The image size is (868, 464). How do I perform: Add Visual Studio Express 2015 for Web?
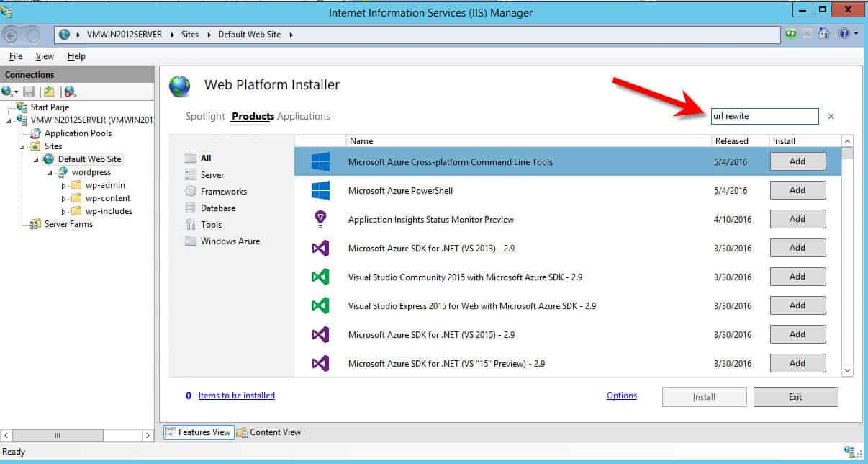point(797,305)
